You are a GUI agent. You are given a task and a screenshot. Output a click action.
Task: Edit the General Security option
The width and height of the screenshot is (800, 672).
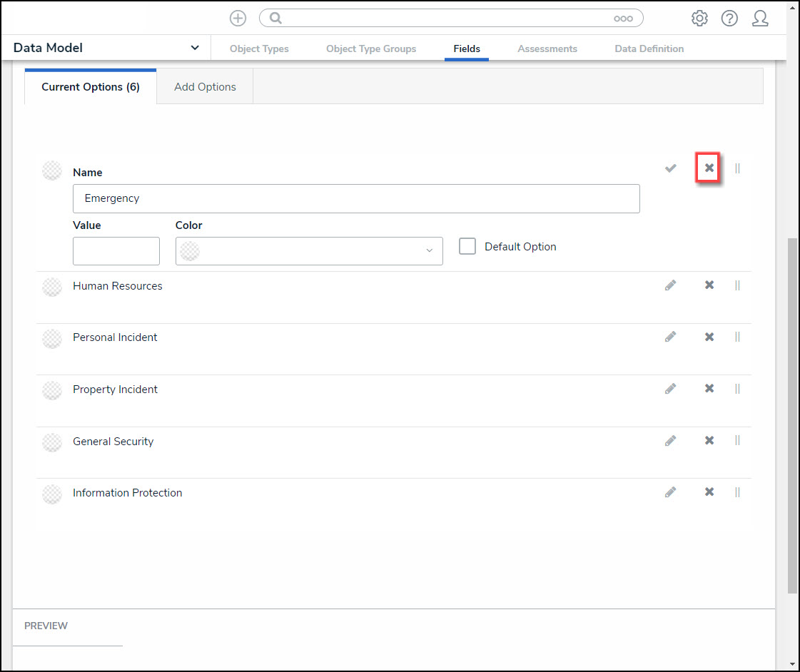[x=670, y=441]
